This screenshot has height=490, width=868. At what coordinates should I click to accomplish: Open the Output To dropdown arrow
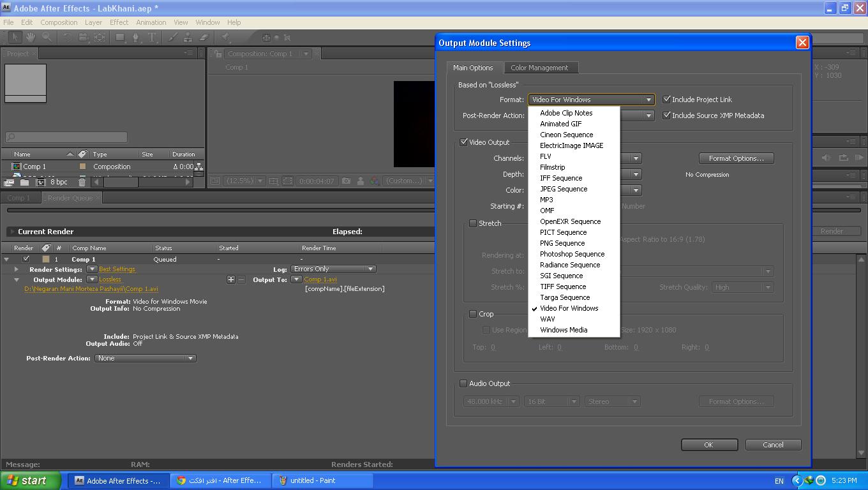click(296, 279)
